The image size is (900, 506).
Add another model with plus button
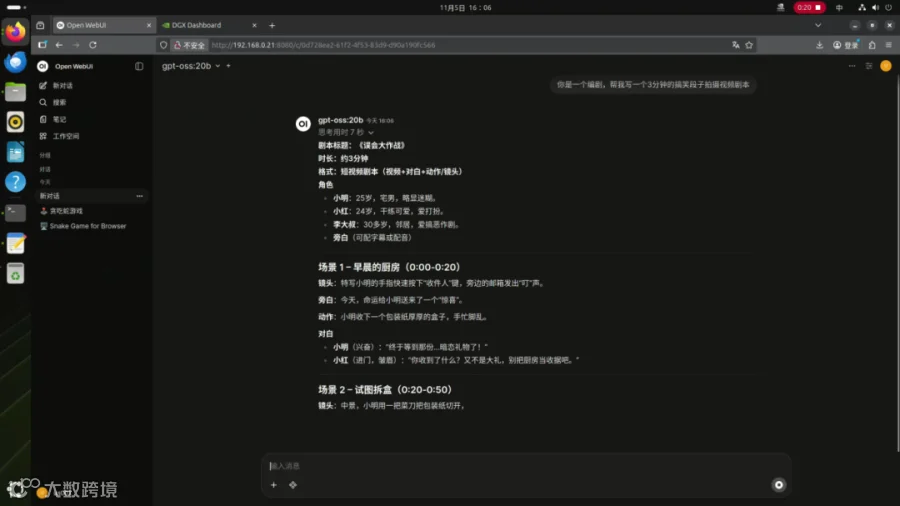(x=228, y=66)
